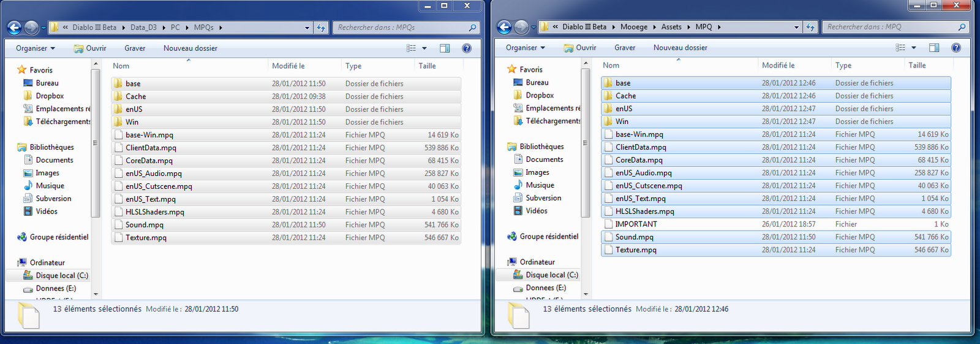The width and height of the screenshot is (980, 344).
Task: Select Texture.mpq in right window
Action: [776, 250]
